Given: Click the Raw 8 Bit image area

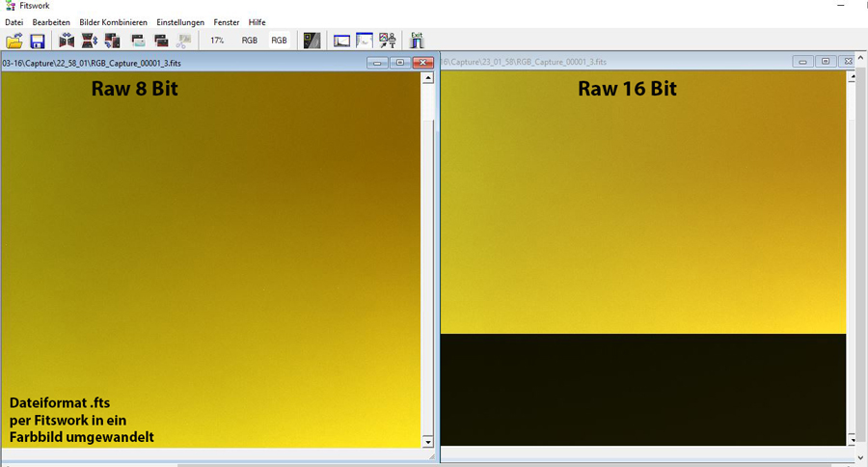Looking at the screenshot, I should (211, 260).
